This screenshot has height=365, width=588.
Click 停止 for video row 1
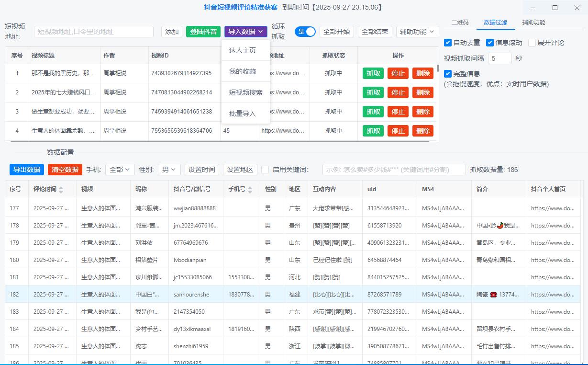pos(398,73)
